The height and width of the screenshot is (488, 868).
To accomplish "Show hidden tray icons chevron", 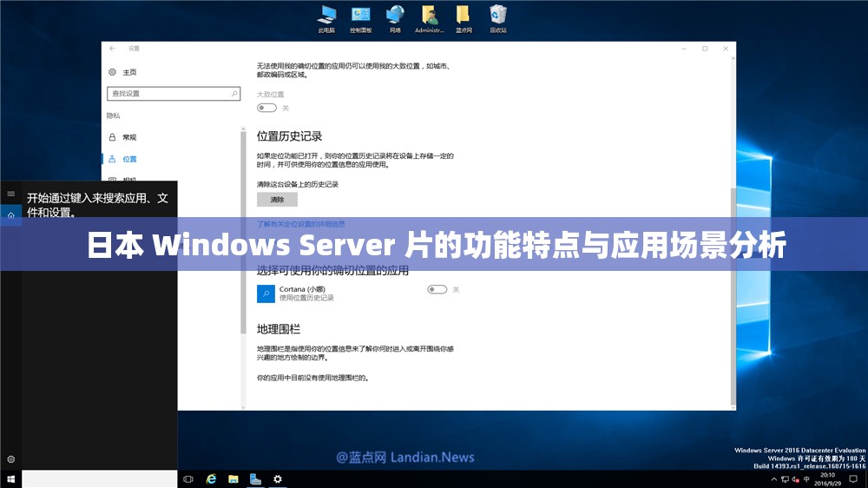I will [x=774, y=479].
